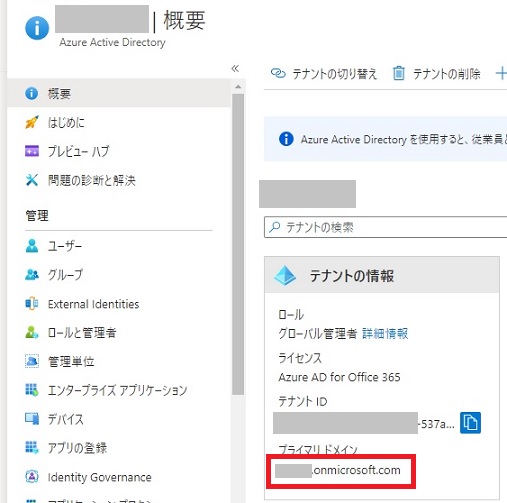This screenshot has width=507, height=503.
Task: Open the デバイス device icon
Action: pyautogui.click(x=32, y=419)
